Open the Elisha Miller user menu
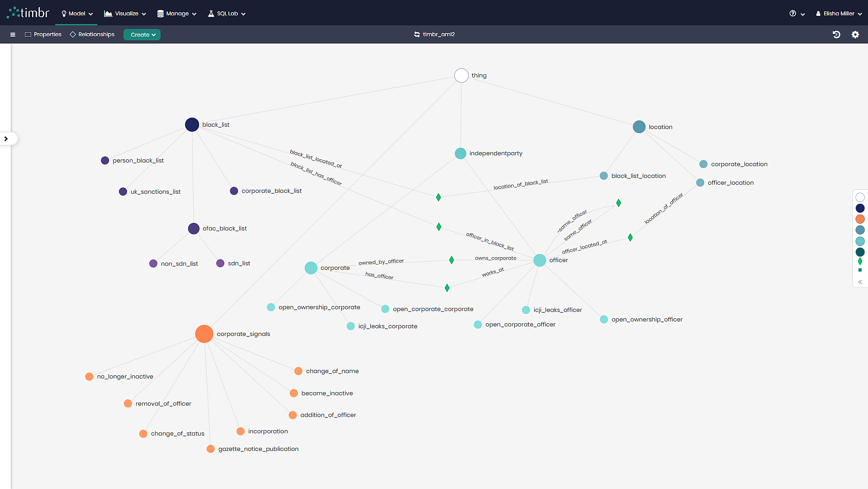 point(839,14)
